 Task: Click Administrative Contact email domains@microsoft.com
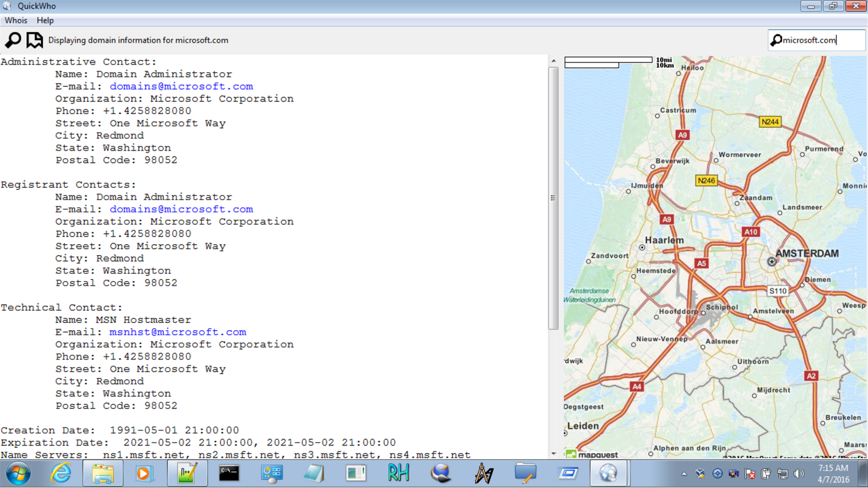(181, 86)
